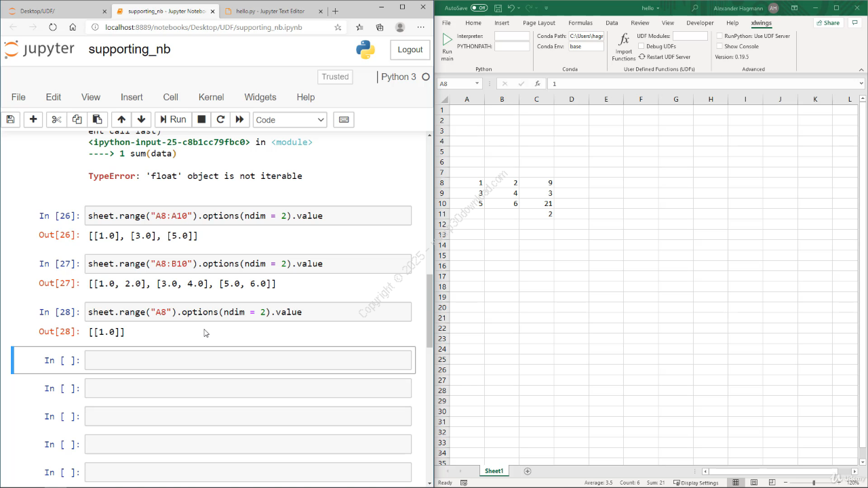Click the Interpreter input field
This screenshot has height=488, width=868.
click(x=512, y=36)
